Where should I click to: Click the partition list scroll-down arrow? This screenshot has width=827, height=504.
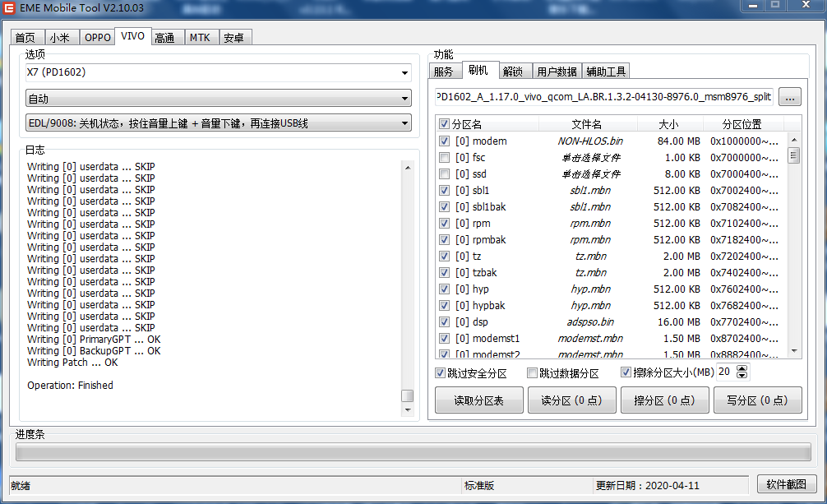[794, 351]
